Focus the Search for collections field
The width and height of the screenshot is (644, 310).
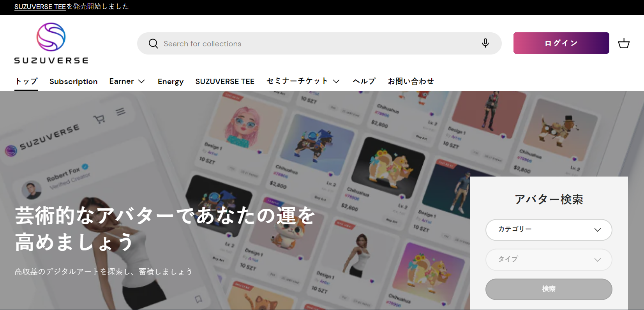point(319,44)
